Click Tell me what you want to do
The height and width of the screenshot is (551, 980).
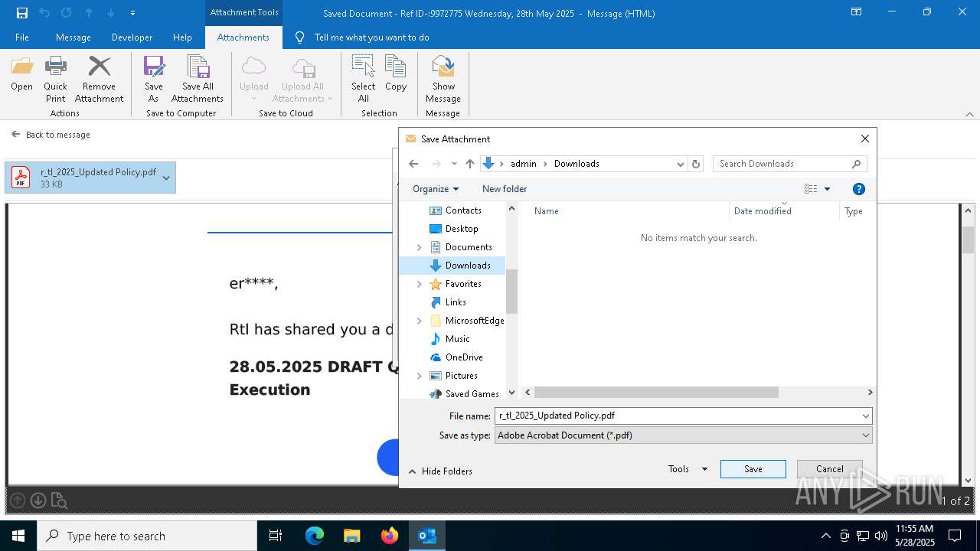[x=371, y=37]
